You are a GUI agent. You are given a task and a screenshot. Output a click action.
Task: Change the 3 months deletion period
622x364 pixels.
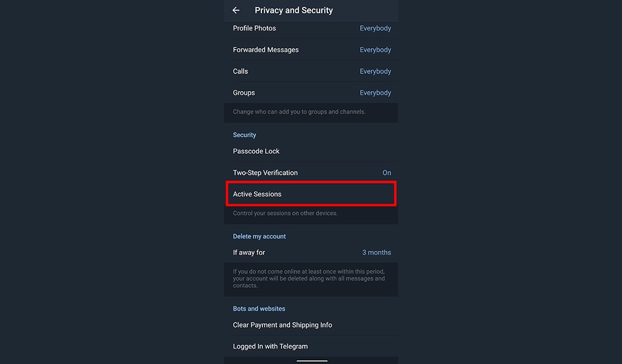coord(376,253)
